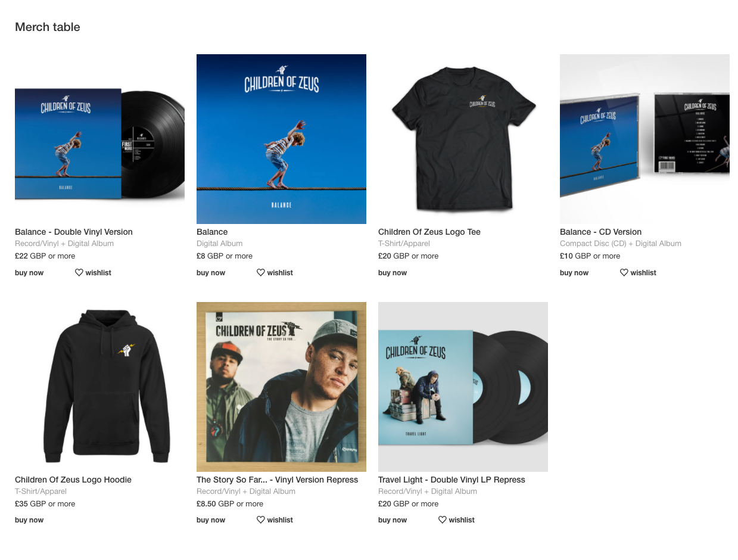Open Travel Light double vinyl image
The image size is (738, 560).
pos(463,387)
